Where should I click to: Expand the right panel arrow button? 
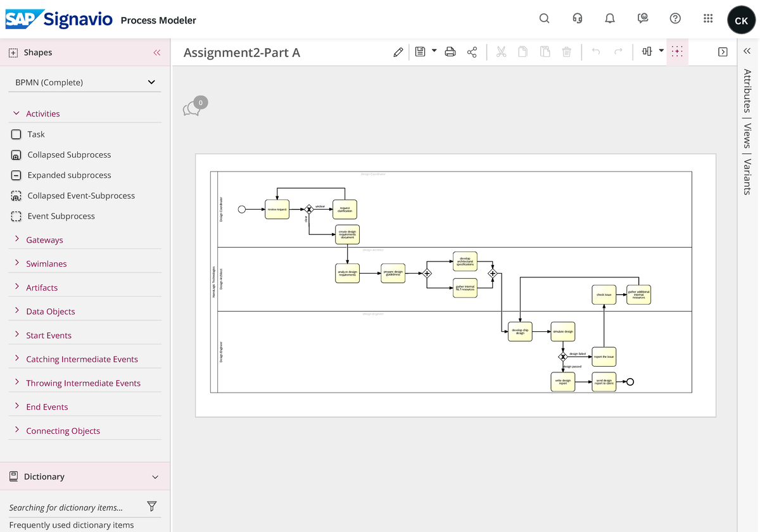(723, 52)
